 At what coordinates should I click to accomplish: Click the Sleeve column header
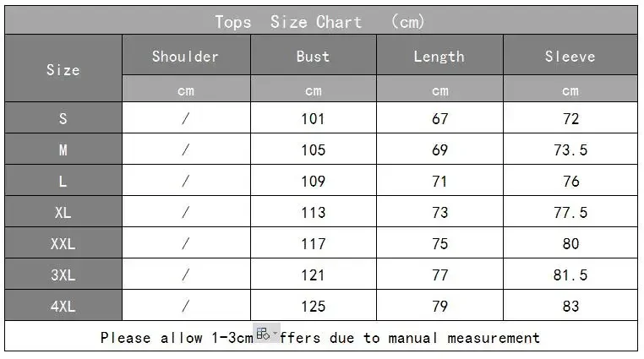click(570, 57)
